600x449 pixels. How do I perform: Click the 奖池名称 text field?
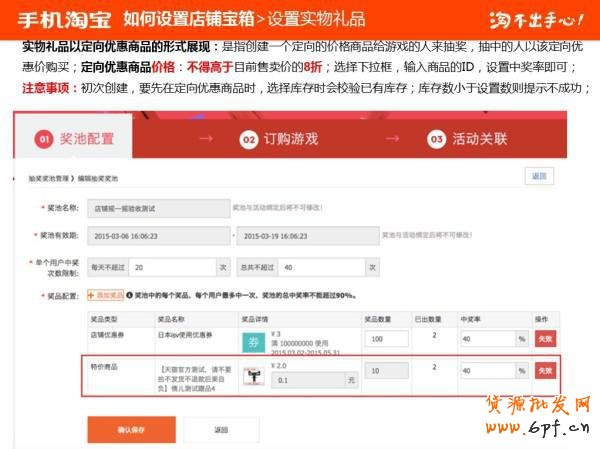point(159,209)
